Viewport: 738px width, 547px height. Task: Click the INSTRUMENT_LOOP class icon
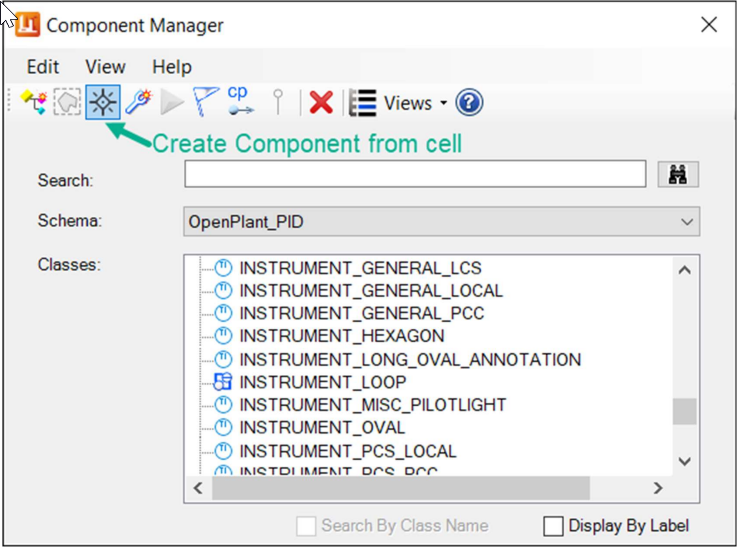223,382
